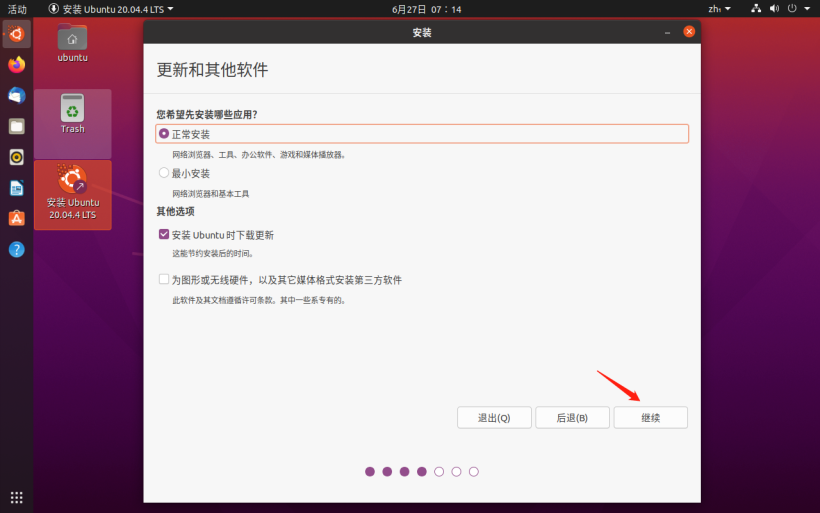Uncheck 安装 Ubuntu 时下载更新 checkbox

click(x=164, y=235)
